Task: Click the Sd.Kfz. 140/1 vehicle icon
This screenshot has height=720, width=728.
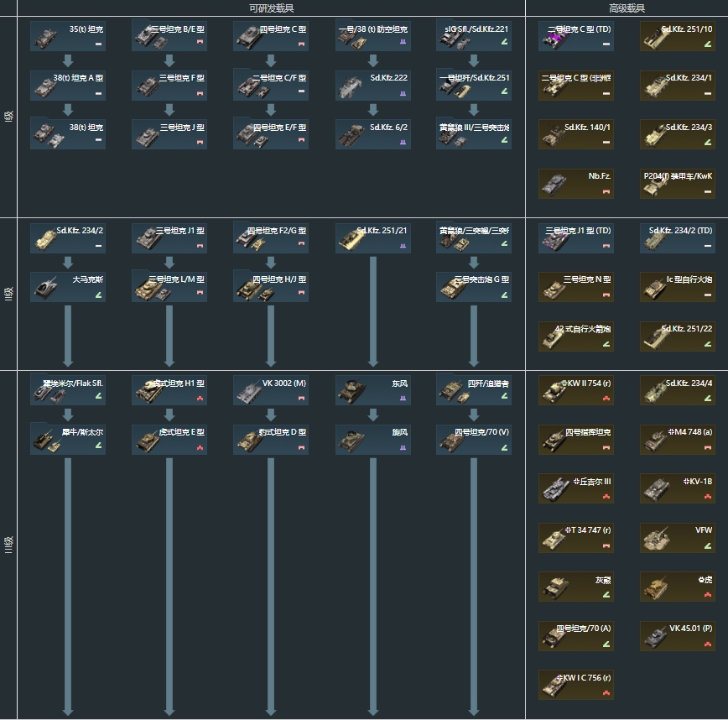Action: click(553, 137)
